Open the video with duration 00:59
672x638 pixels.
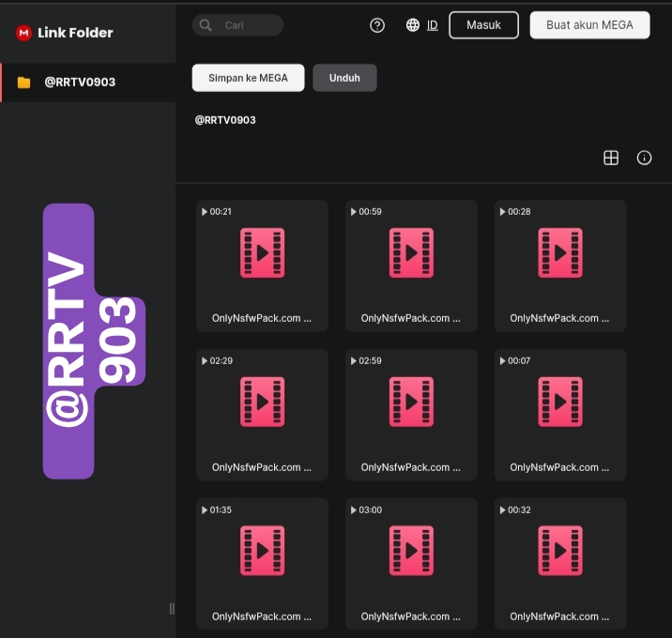click(411, 266)
